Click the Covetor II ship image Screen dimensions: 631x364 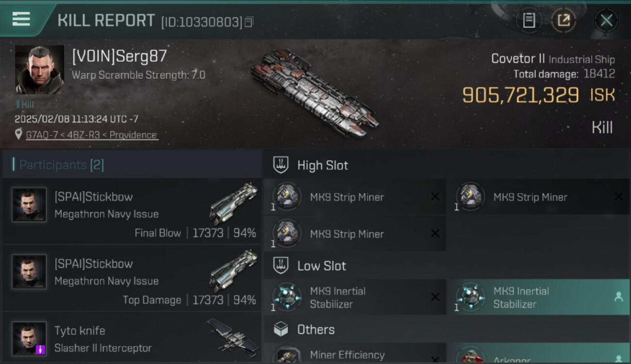pos(315,92)
